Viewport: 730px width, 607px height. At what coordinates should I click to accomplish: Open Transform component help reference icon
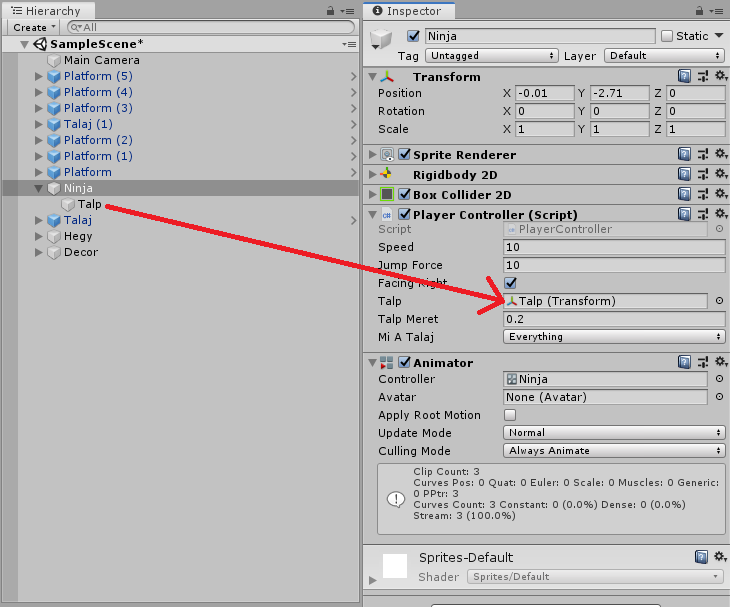pyautogui.click(x=684, y=76)
